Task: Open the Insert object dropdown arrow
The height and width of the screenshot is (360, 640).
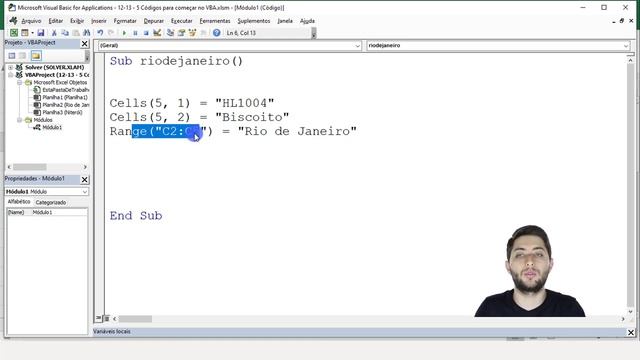Action: click(x=32, y=33)
